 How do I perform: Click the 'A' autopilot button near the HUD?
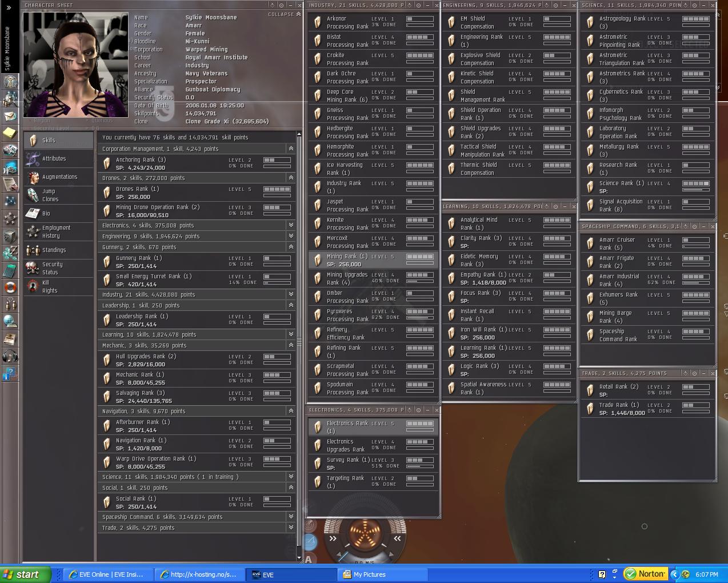coord(309,560)
